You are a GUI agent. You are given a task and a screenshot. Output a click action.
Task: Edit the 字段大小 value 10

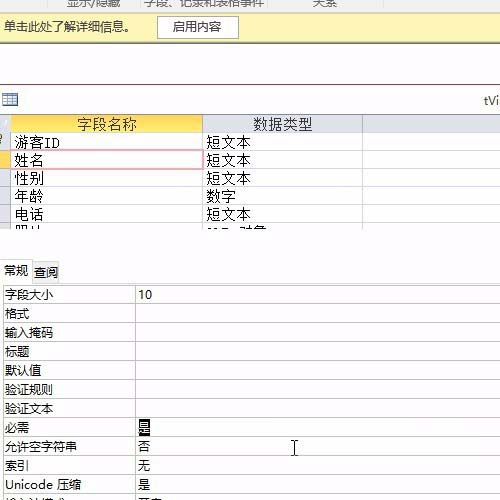coord(318,295)
